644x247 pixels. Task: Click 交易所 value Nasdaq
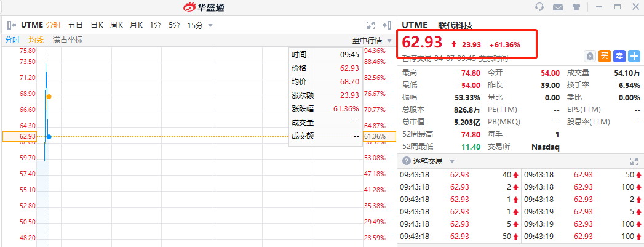coord(546,147)
